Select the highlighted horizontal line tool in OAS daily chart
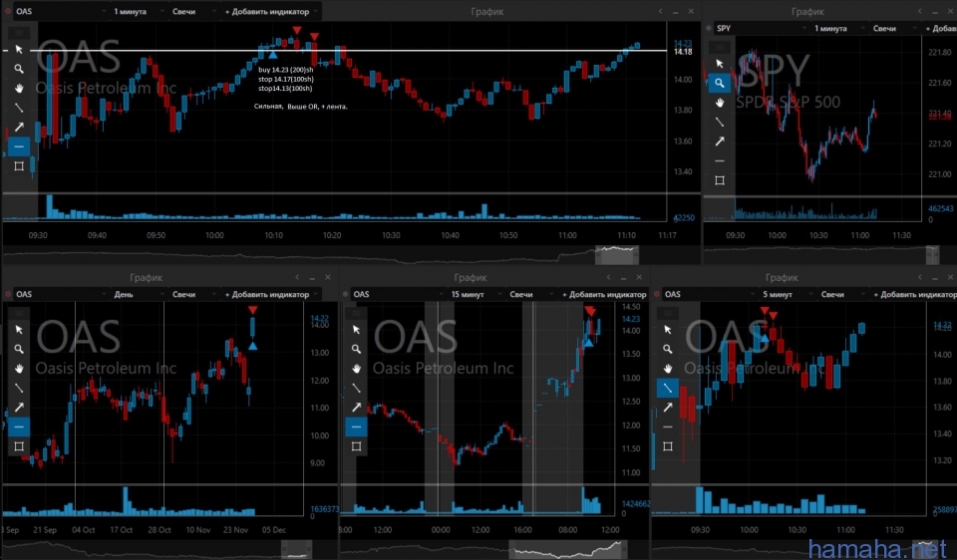Viewport: 957px width, 560px height. coord(19,426)
